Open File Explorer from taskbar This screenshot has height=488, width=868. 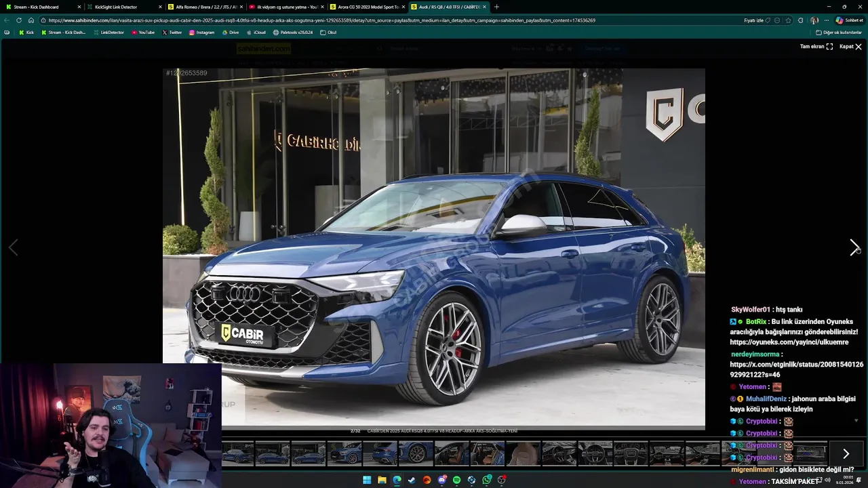click(x=382, y=480)
